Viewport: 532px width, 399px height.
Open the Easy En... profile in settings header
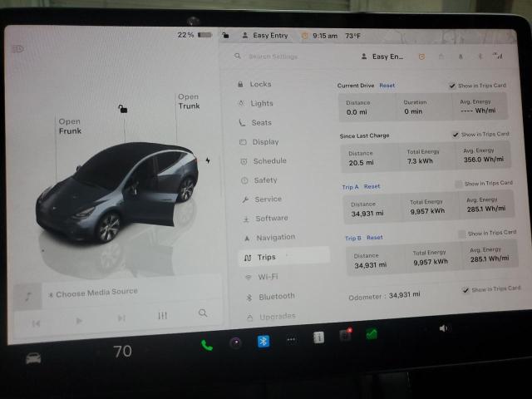pos(382,57)
